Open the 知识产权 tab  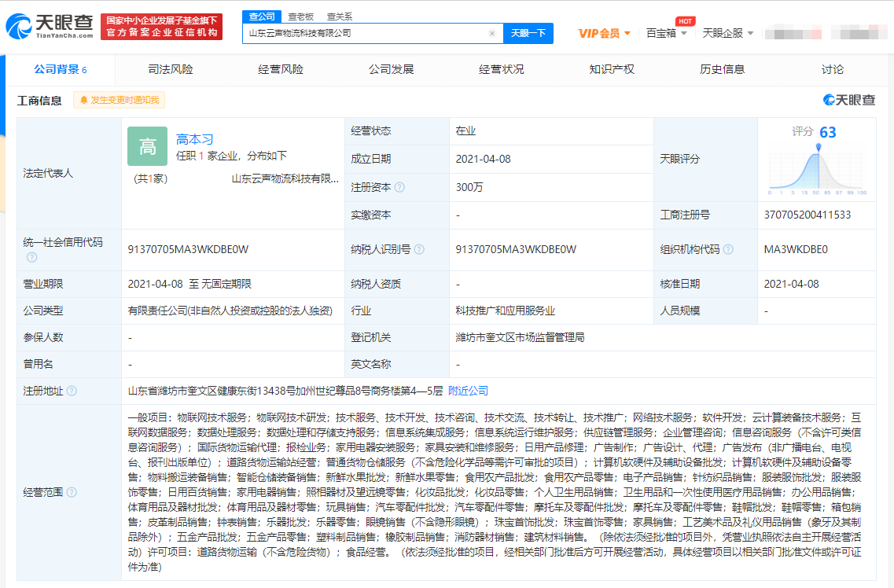pyautogui.click(x=612, y=69)
